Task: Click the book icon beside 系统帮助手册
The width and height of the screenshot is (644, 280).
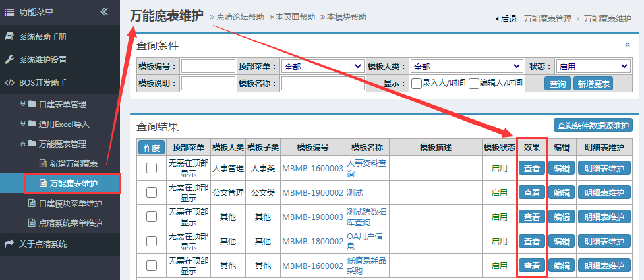Action: click(x=9, y=36)
